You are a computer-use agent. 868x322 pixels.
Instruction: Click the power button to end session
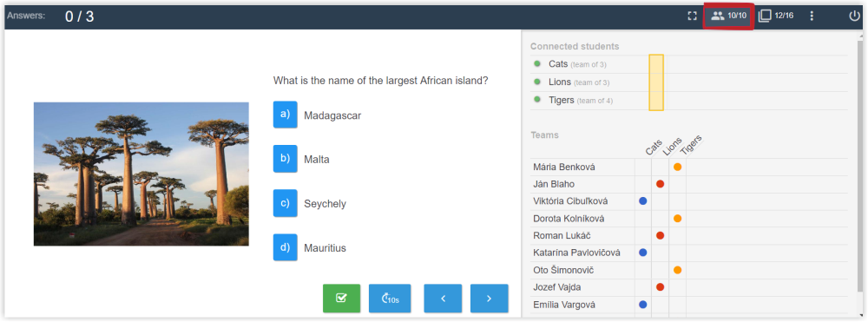point(855,16)
